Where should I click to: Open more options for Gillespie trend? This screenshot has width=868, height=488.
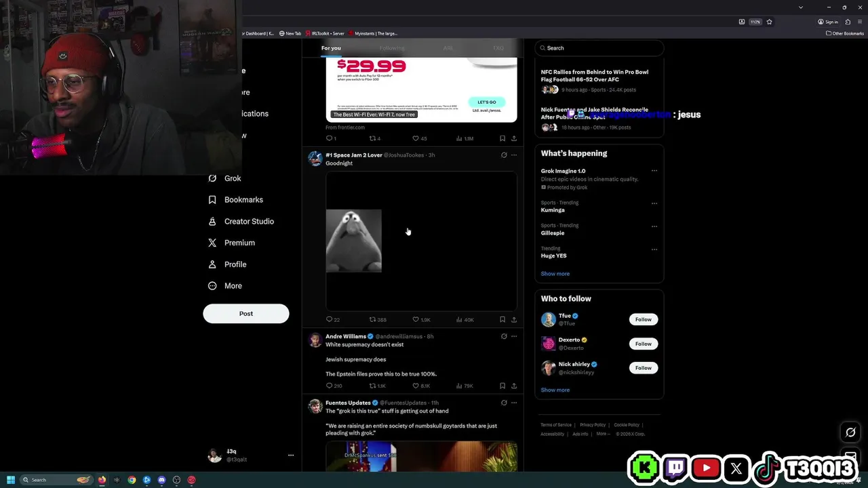coord(654,226)
